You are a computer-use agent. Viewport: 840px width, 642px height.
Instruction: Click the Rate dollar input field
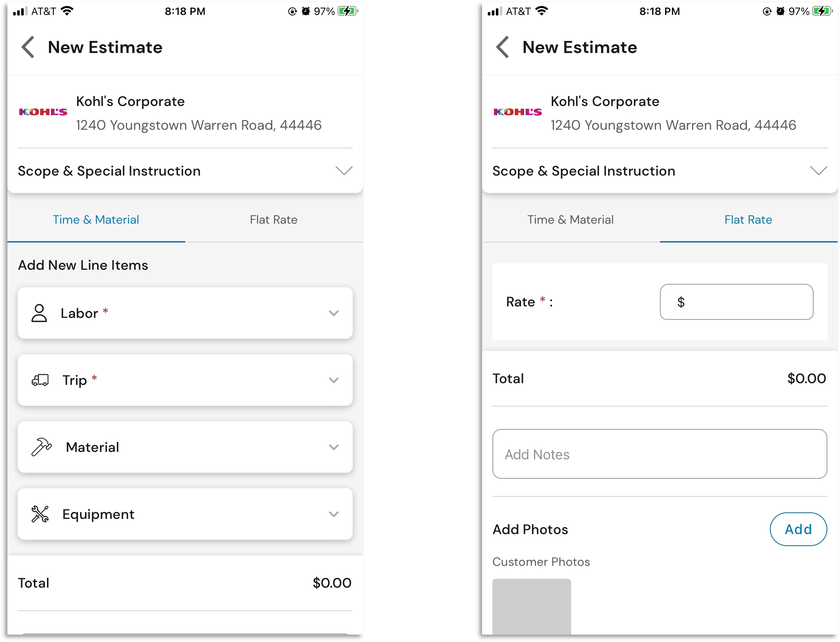click(x=736, y=302)
